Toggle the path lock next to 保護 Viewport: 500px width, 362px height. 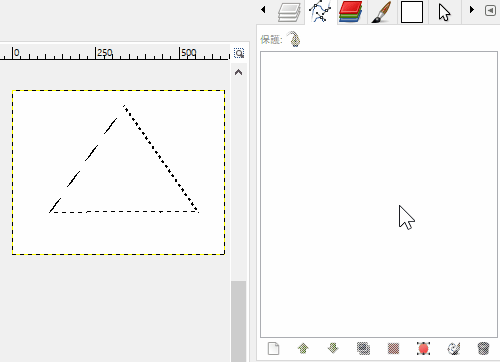click(294, 39)
